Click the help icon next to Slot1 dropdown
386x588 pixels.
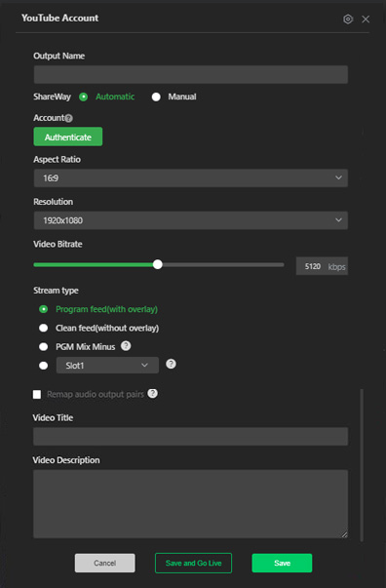pyautogui.click(x=171, y=364)
